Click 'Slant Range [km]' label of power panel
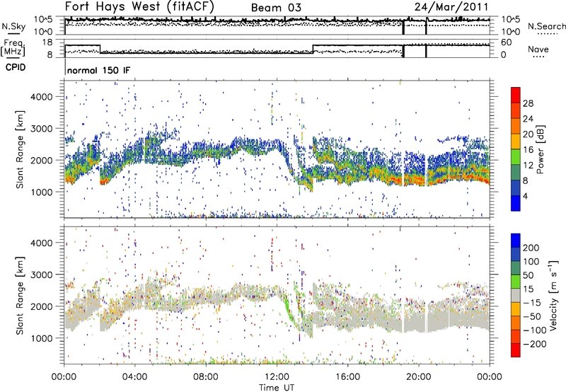 (20, 149)
